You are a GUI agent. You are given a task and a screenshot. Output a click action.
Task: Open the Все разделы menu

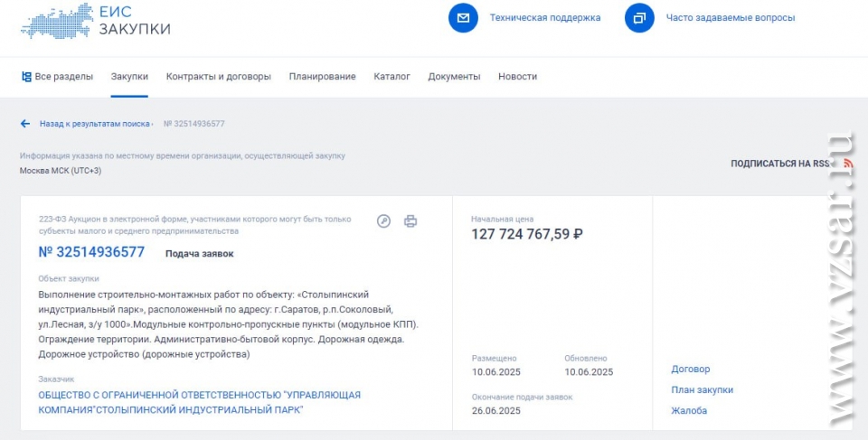pyautogui.click(x=63, y=77)
